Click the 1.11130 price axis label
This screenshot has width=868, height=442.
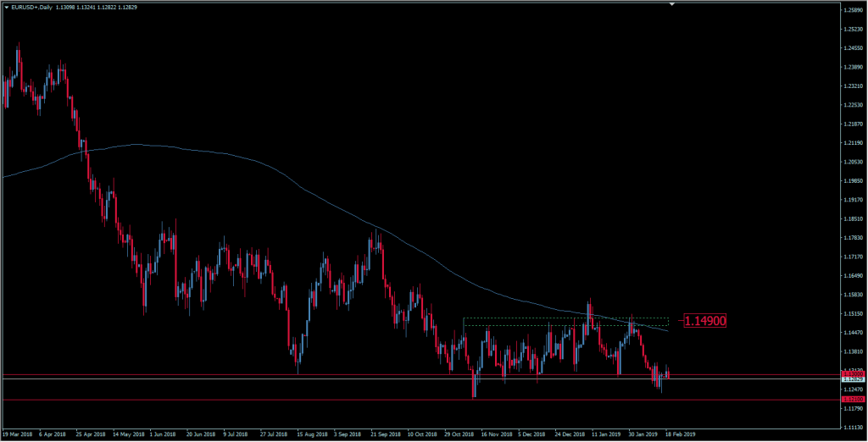[x=854, y=428]
